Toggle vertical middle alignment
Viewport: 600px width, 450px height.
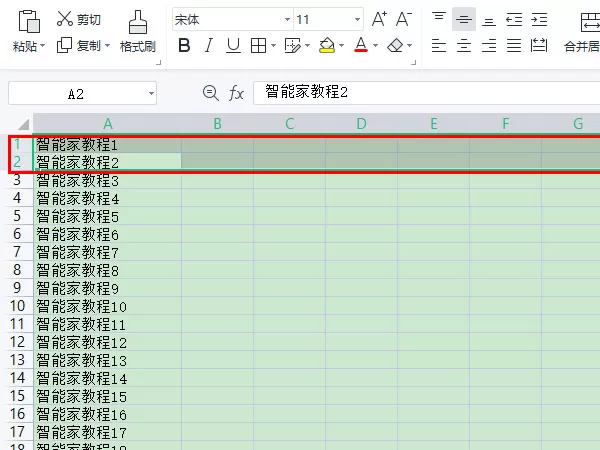(464, 19)
